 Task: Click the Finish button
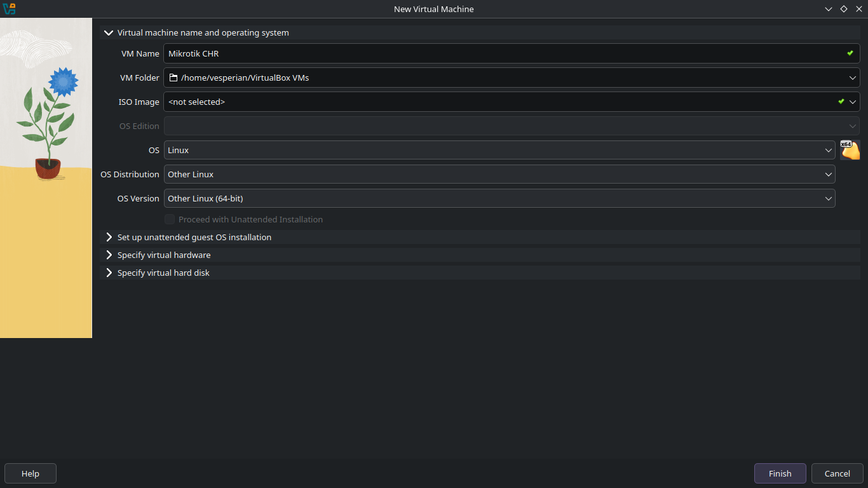[780, 473]
